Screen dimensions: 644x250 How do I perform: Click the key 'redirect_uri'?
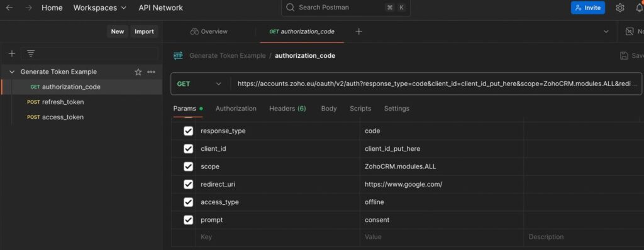[x=218, y=184]
